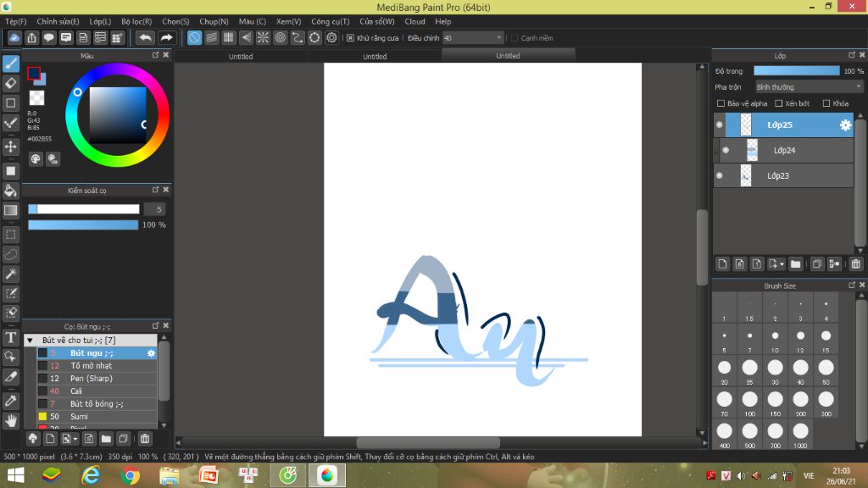Image resolution: width=868 pixels, height=488 pixels.
Task: Switch to the second Untitled document tab
Action: click(375, 57)
